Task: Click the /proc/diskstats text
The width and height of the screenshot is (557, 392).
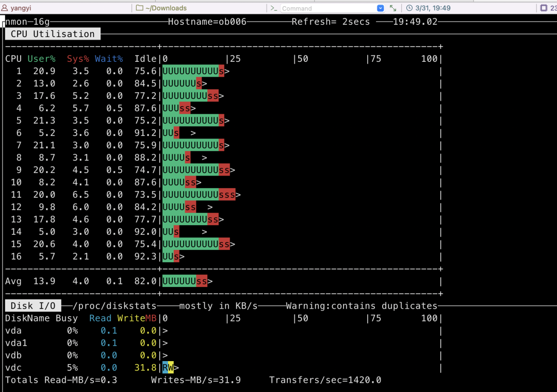Action: 114,306
